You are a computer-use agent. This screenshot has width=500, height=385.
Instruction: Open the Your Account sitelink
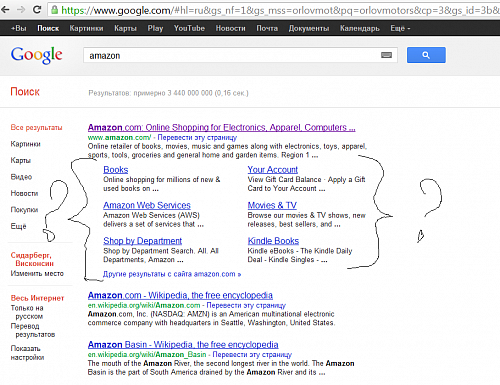click(273, 170)
